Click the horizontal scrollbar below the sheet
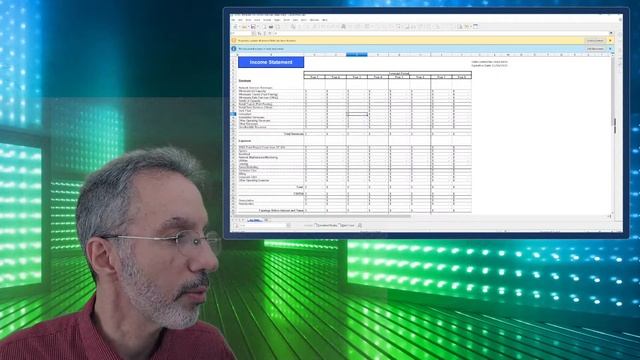Viewport: 640px width, 360px height. (x=322, y=216)
